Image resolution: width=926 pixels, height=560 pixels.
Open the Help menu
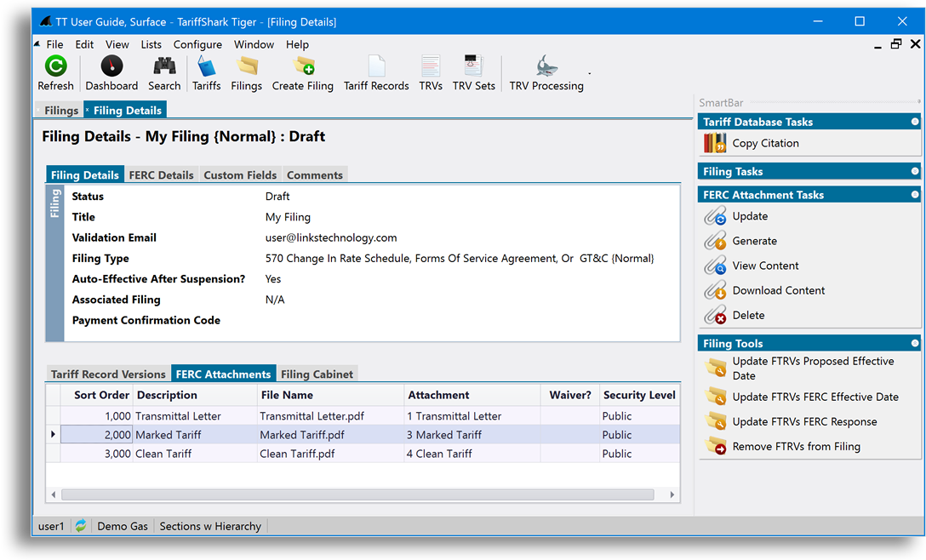point(298,44)
